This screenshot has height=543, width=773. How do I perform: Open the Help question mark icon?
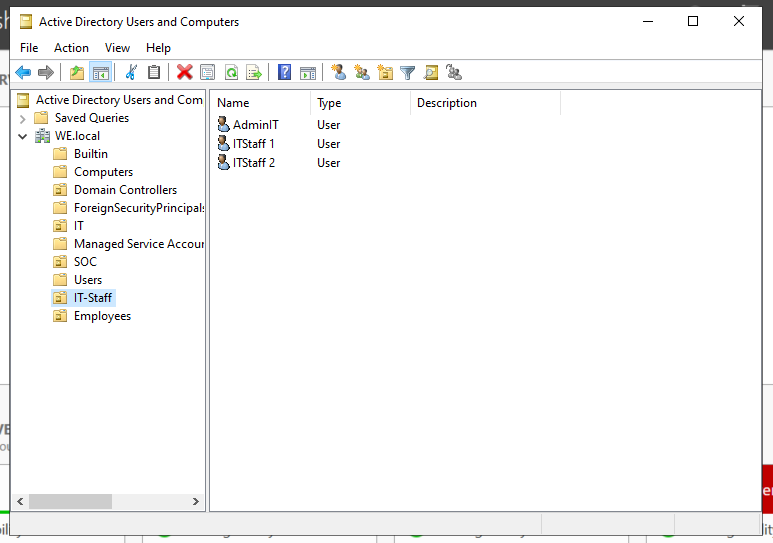click(x=284, y=72)
